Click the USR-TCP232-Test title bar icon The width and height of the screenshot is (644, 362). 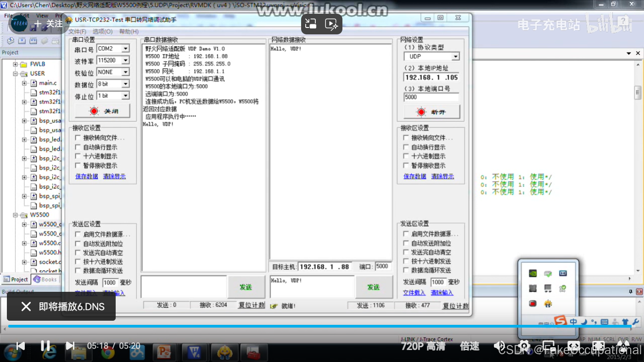click(x=69, y=20)
